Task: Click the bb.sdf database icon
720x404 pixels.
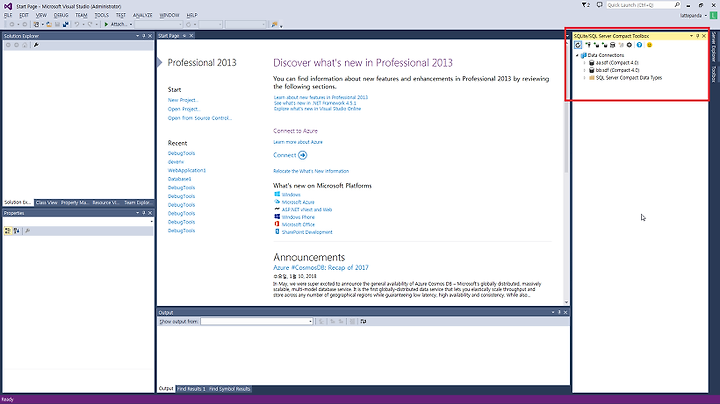Action: pos(591,70)
